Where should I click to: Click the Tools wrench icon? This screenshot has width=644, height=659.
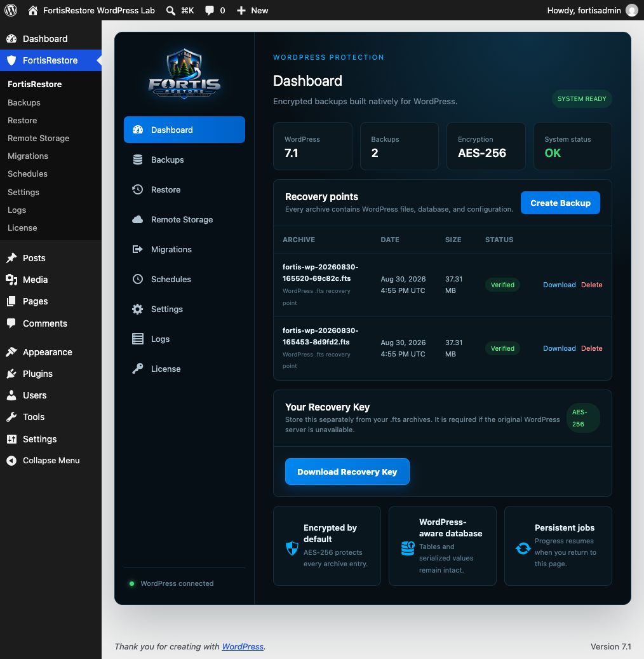click(11, 417)
